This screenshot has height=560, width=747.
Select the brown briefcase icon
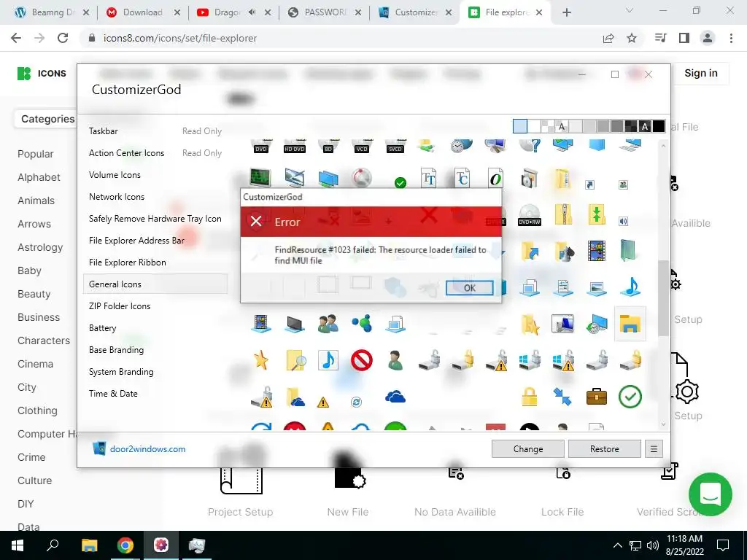[x=597, y=396]
